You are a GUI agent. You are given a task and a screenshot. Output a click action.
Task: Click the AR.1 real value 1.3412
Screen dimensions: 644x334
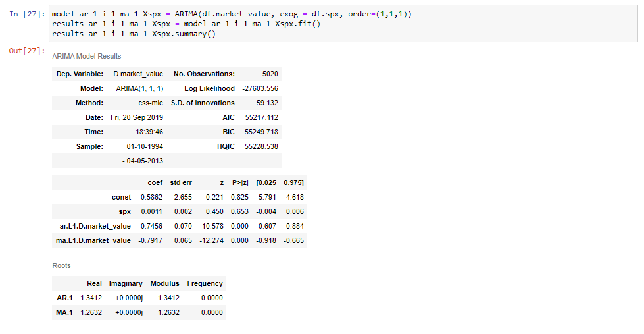(91, 298)
